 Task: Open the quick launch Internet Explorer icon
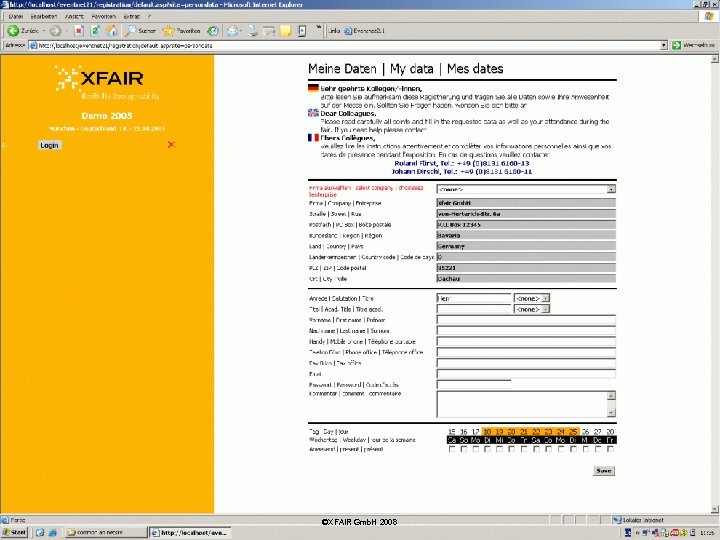[x=52, y=533]
